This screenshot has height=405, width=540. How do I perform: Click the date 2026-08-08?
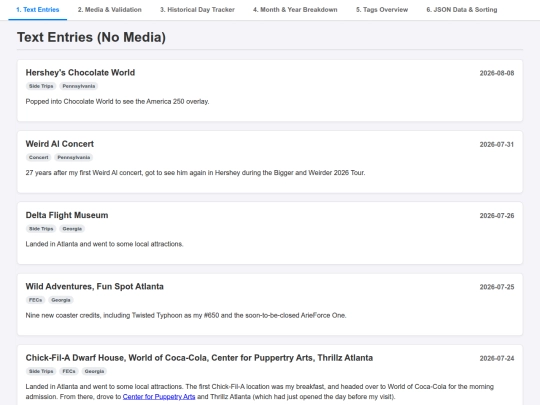click(497, 73)
